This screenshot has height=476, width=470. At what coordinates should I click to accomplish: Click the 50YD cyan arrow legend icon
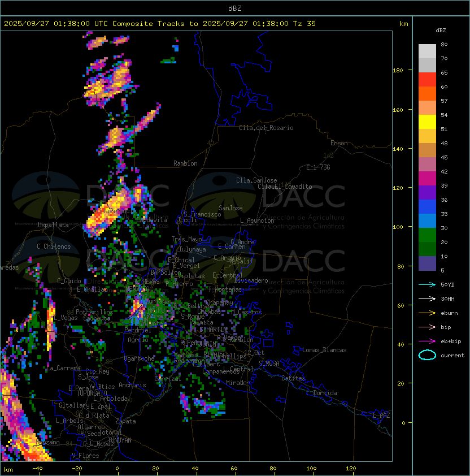[427, 284]
